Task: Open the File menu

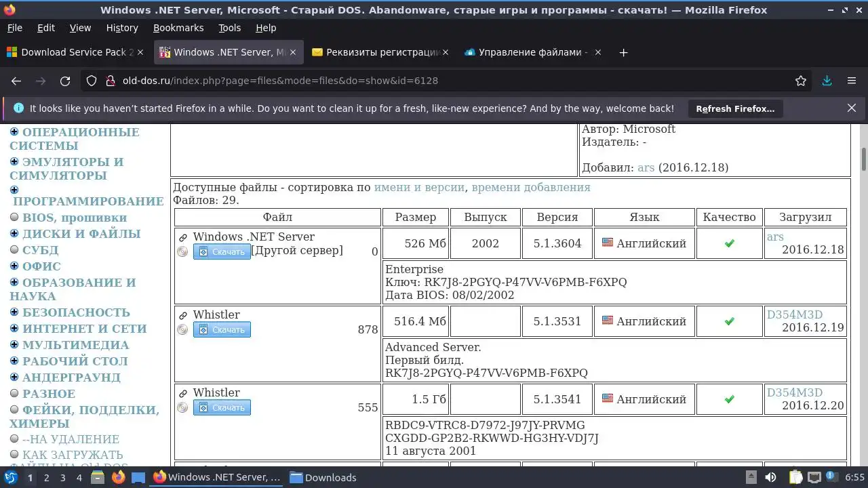Action: (x=14, y=28)
